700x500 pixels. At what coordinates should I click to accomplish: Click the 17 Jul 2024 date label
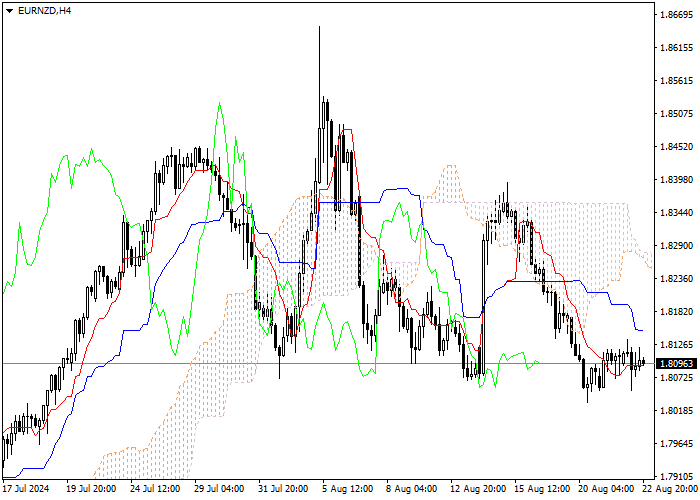pyautogui.click(x=26, y=488)
